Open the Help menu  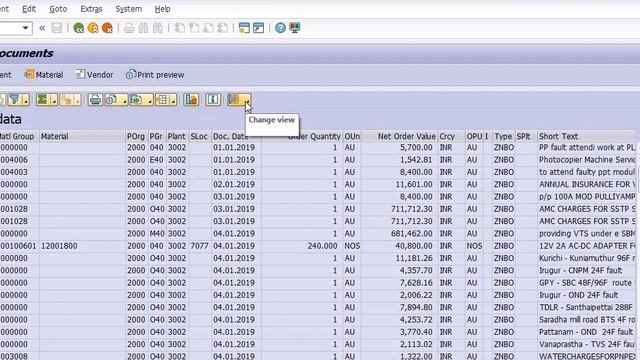pos(162,9)
